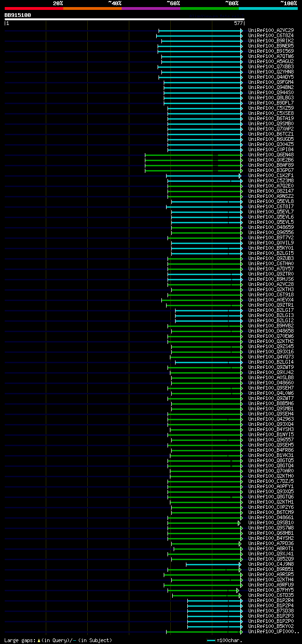Image resolution: width=302 pixels, height=644 pixels.
Task: Open hit UniRef100_B3GPG7
Action: coord(271,170)
